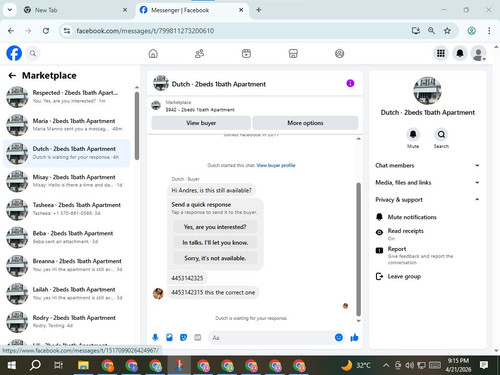
Task: Focus the Aa message input field
Action: coord(272,338)
